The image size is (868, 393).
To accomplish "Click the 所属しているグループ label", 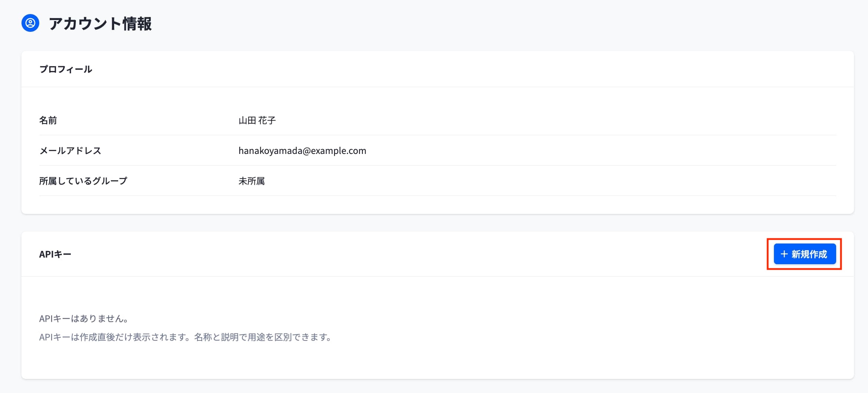I will coord(83,181).
